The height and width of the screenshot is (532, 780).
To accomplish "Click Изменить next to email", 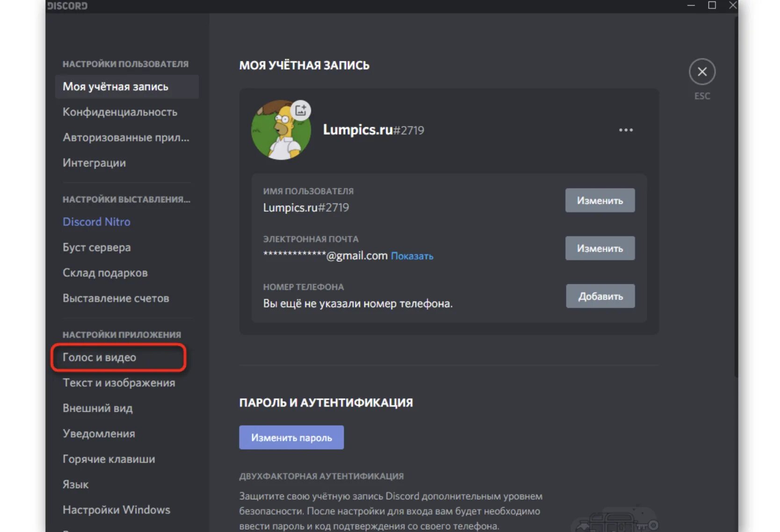I will tap(600, 248).
